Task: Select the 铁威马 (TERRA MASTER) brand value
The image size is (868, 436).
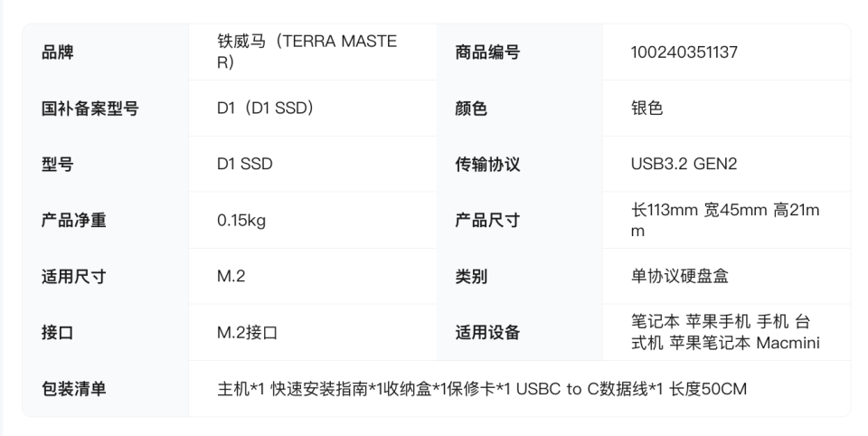Action: (307, 52)
